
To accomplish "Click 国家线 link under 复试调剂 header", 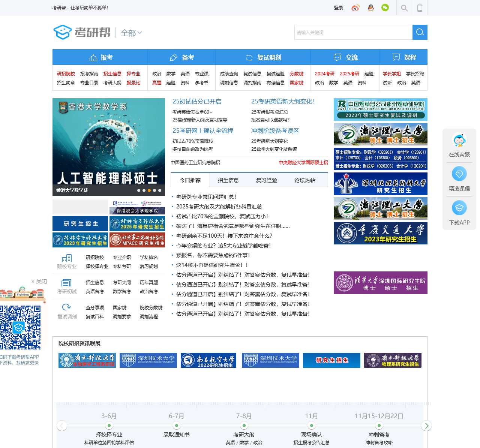I will [x=297, y=83].
